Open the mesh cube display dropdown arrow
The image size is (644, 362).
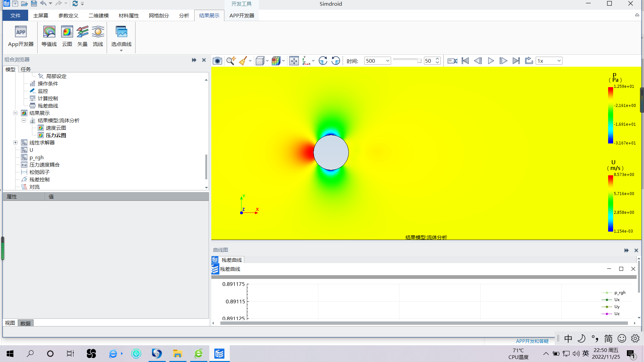pos(283,61)
